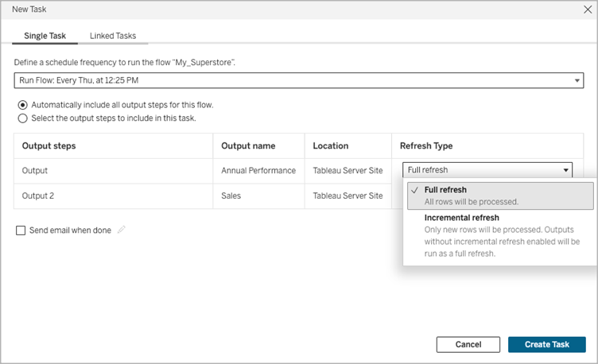Screen dimensions: 598x364
Task: Click the checkmark next to Full refresh
Action: 414,190
